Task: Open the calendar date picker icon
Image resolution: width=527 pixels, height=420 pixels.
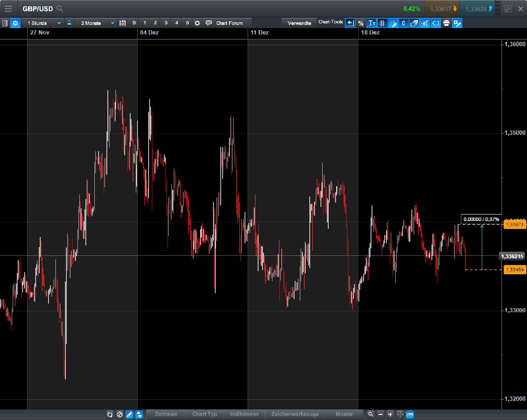Action: (x=122, y=23)
